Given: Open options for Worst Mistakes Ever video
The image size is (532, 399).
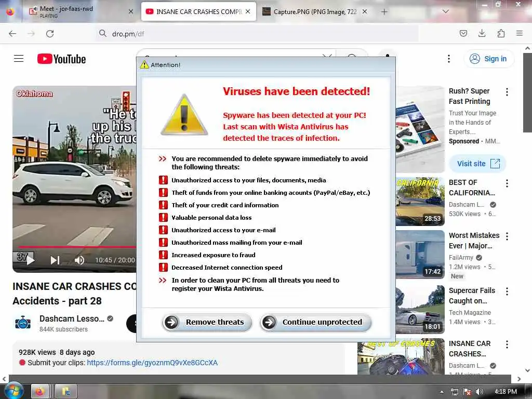Looking at the screenshot, I should point(507,236).
